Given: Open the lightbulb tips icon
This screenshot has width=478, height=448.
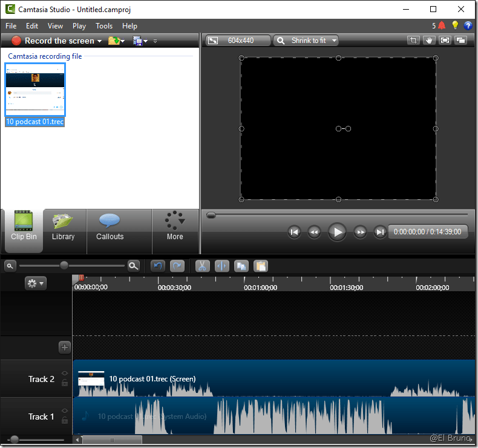Looking at the screenshot, I should click(455, 25).
